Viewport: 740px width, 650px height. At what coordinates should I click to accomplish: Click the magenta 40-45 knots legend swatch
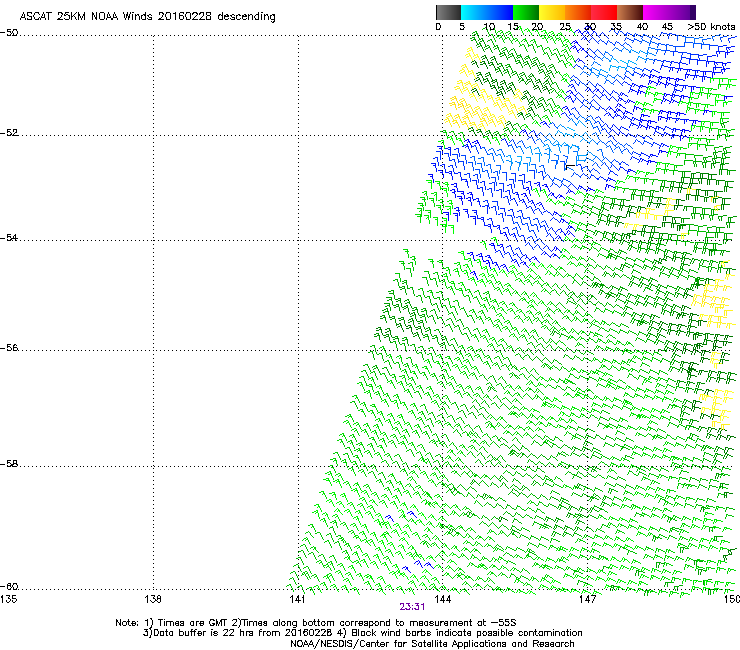point(656,12)
